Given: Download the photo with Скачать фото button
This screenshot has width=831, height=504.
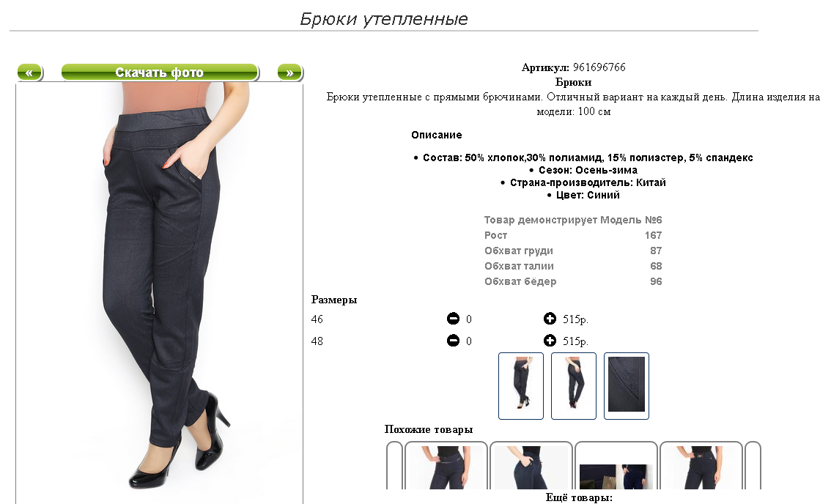Looking at the screenshot, I should click(x=160, y=73).
